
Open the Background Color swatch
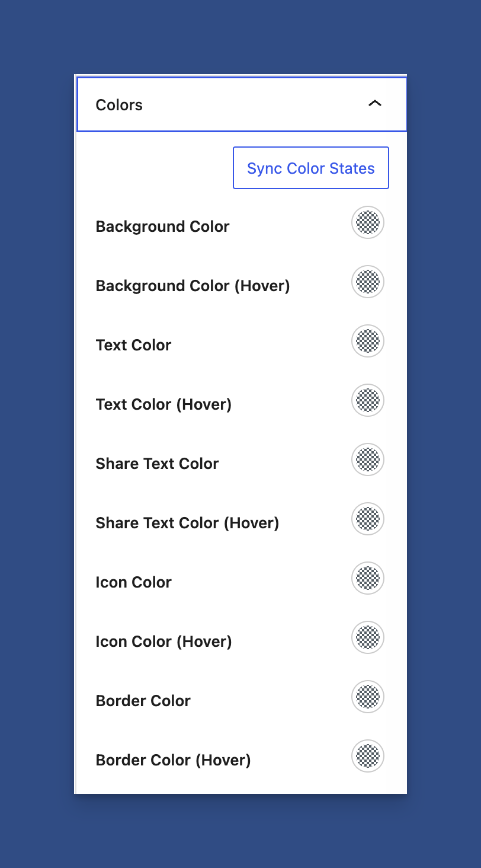pos(368,223)
